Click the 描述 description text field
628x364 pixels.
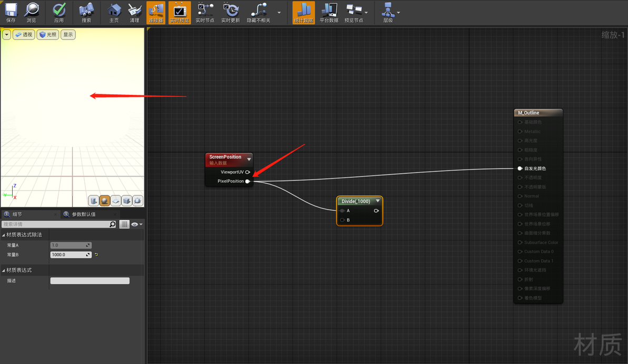(90, 281)
